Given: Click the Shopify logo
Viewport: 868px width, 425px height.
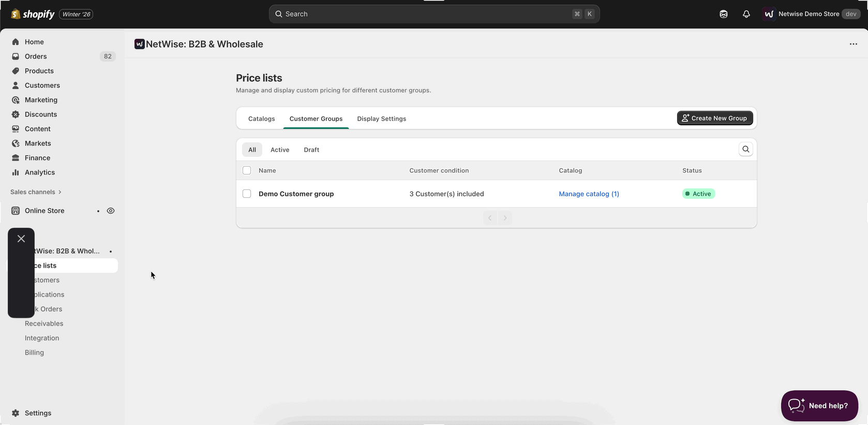Looking at the screenshot, I should point(33,14).
